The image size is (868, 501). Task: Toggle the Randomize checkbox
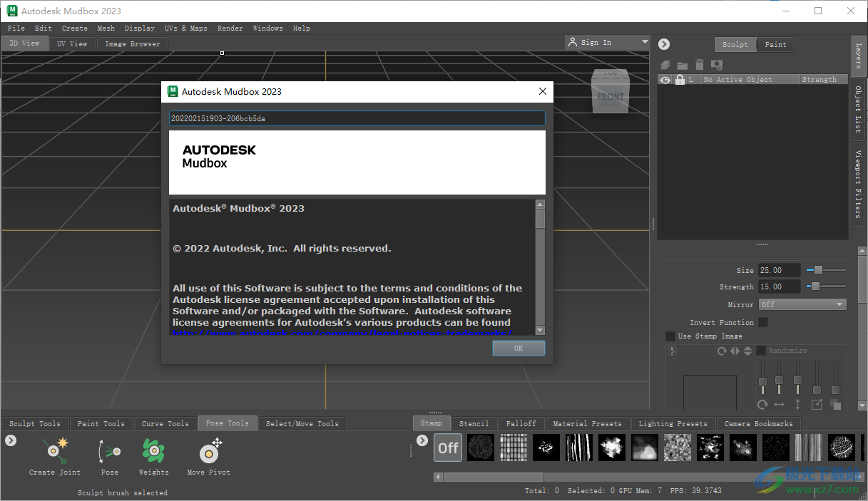point(761,350)
